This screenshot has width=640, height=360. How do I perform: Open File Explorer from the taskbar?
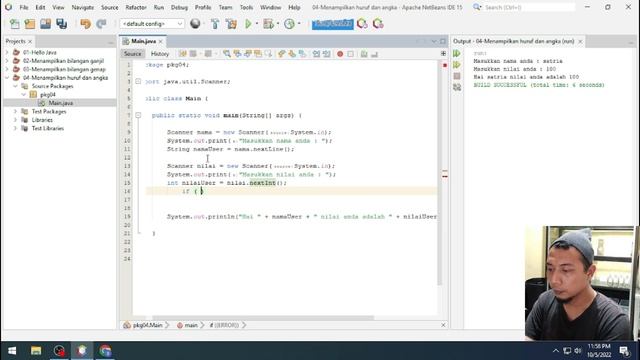[x=36, y=351]
